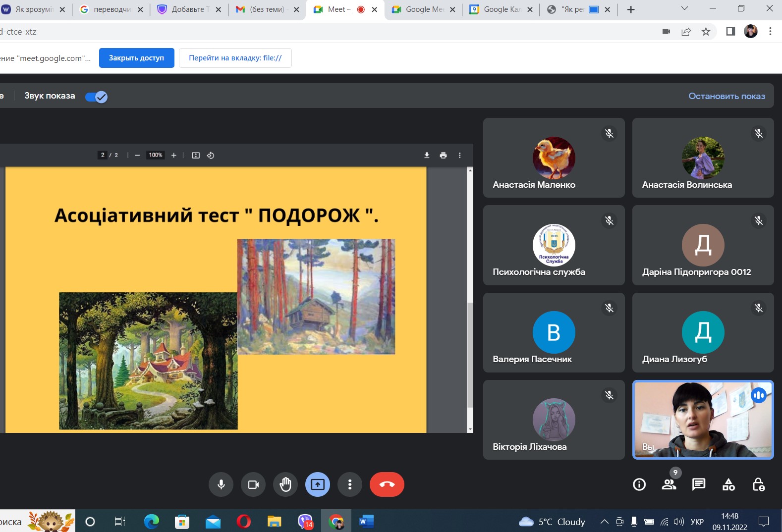Click Вікторія Ліхачова participant tile
Screen dimensions: 782x532
(x=554, y=420)
